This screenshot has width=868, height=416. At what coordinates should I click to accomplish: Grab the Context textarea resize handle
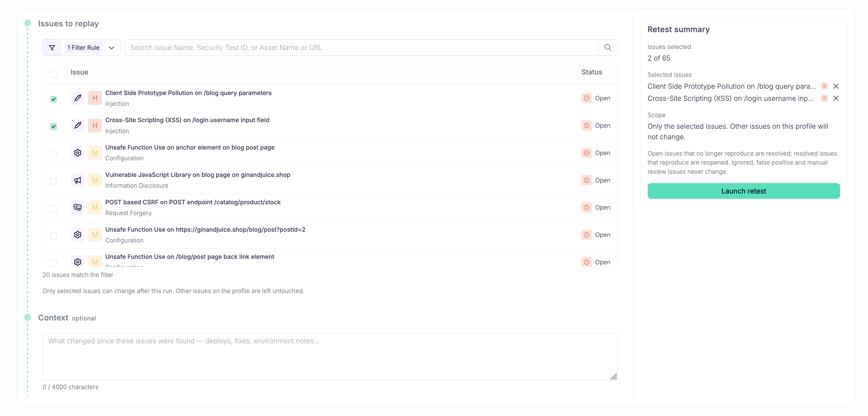point(613,376)
